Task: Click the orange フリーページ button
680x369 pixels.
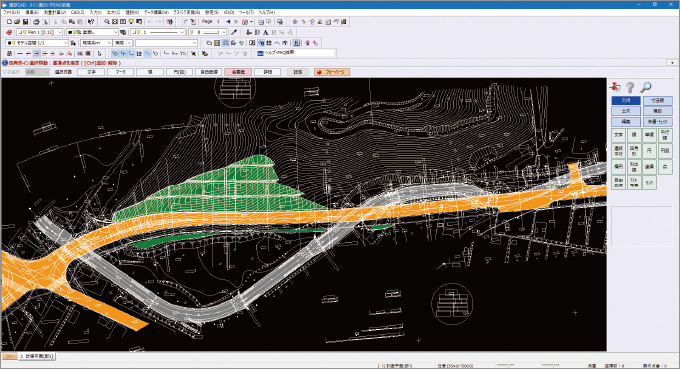Action: 332,72
